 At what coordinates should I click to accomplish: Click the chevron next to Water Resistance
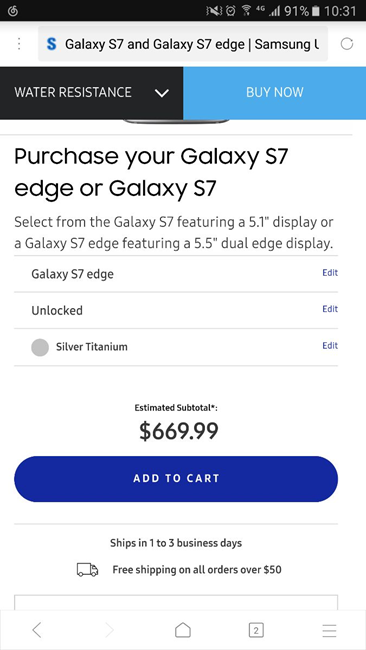(162, 93)
